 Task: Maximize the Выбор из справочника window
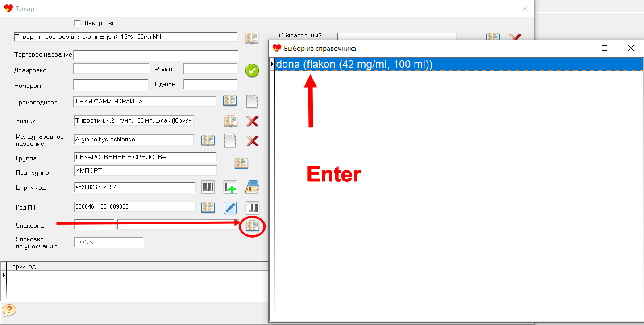tap(605, 48)
